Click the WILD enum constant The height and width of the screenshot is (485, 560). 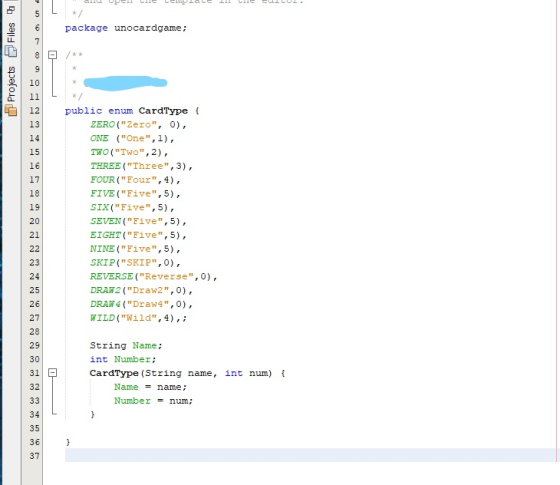click(102, 318)
